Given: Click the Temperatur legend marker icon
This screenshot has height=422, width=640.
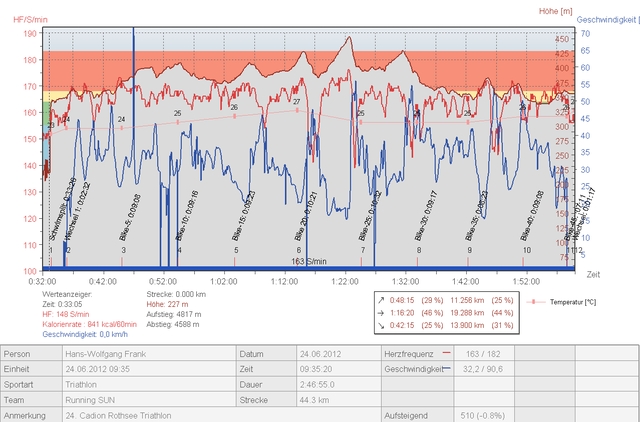Looking at the screenshot, I should coord(534,300).
